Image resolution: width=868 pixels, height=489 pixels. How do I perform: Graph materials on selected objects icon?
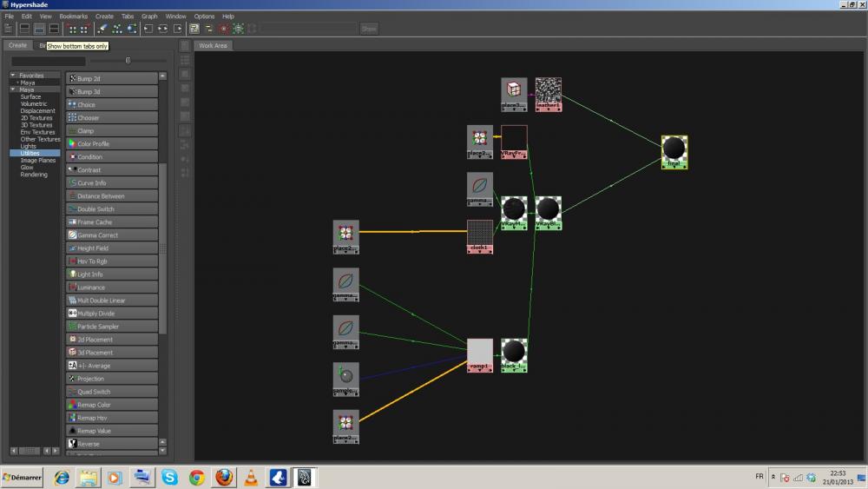pyautogui.click(x=131, y=29)
